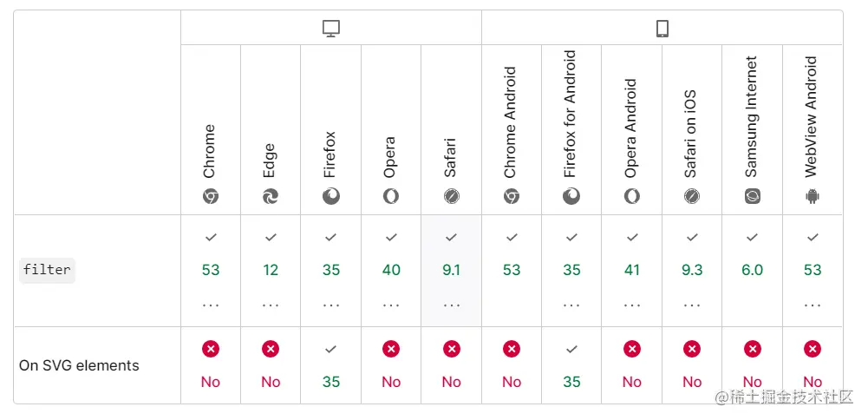
Task: Click the filter feature name label
Action: coord(47,270)
